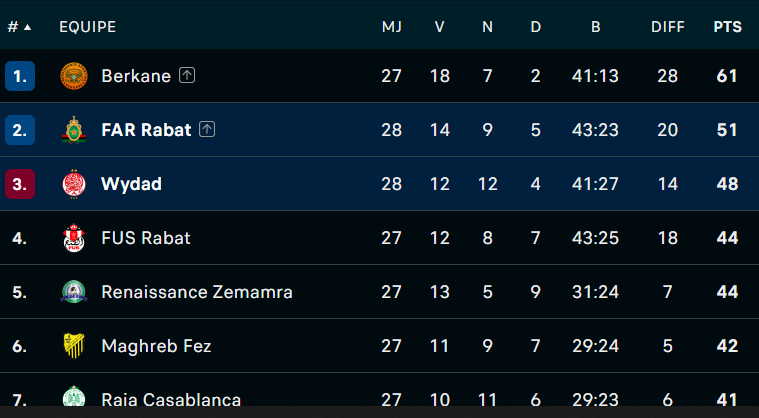Click the Maghreb Fez club crest
Image resolution: width=759 pixels, height=418 pixels.
coord(74,346)
